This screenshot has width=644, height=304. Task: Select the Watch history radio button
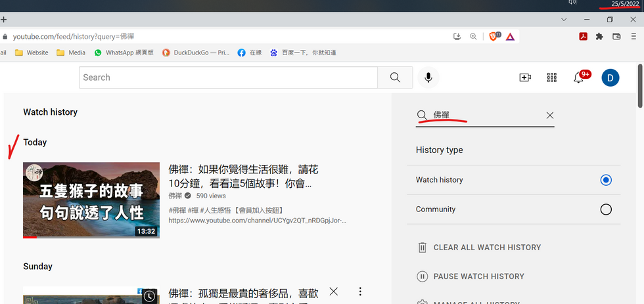[606, 180]
